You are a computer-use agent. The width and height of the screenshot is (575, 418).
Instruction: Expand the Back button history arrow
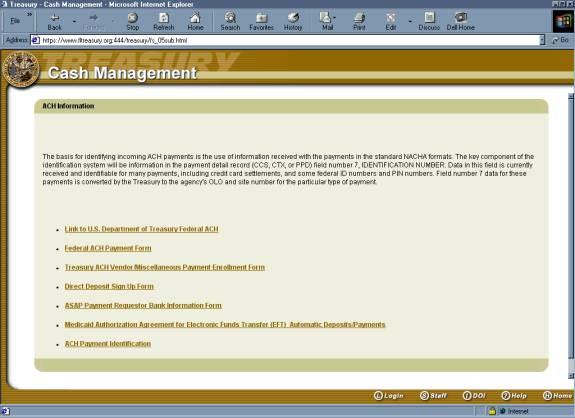(74, 22)
